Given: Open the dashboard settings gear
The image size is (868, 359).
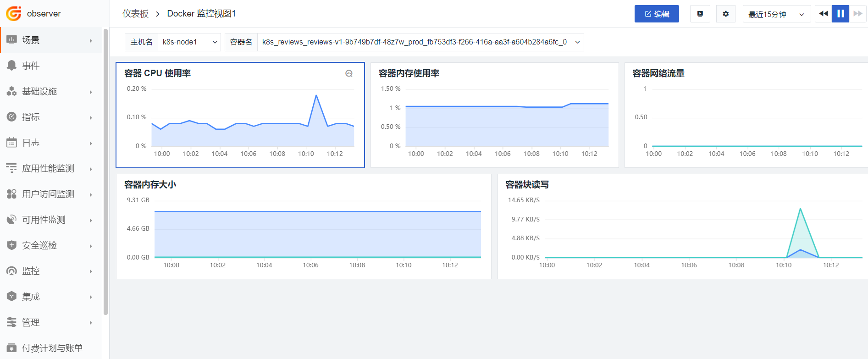Looking at the screenshot, I should pyautogui.click(x=725, y=14).
